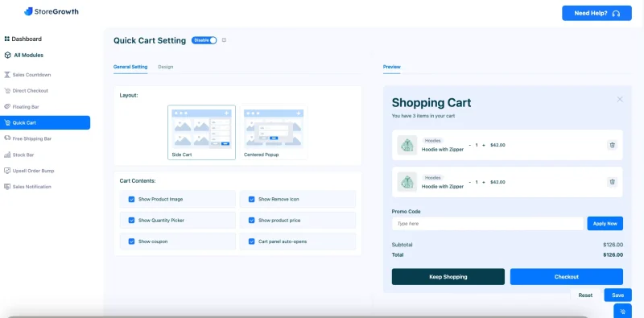644x318 pixels.
Task: Uncheck Show Remove Icon option
Action: (251, 200)
